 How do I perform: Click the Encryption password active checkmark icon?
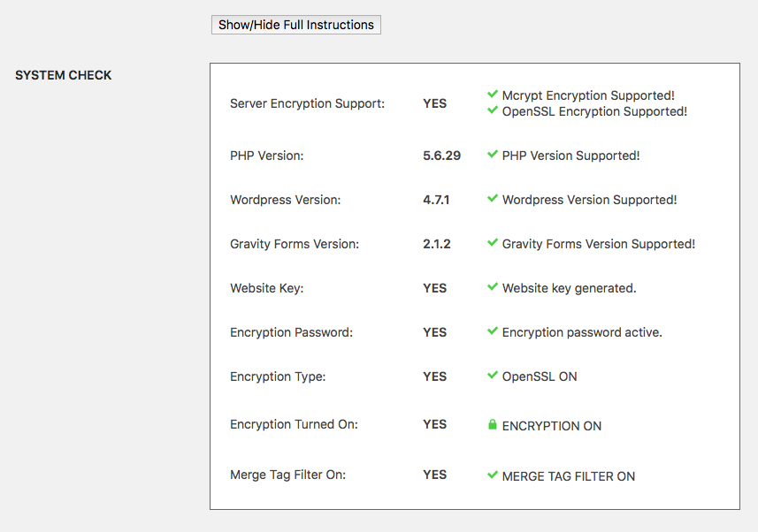tap(493, 331)
